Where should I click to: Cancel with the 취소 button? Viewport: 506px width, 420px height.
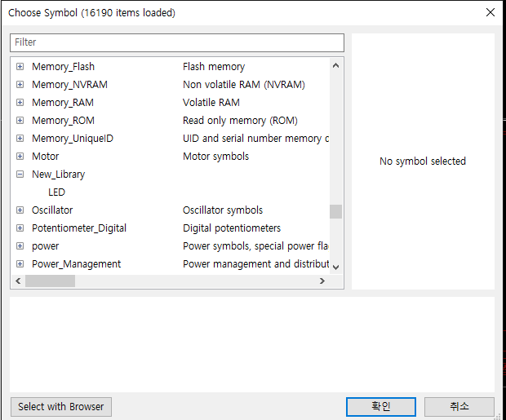[459, 407]
